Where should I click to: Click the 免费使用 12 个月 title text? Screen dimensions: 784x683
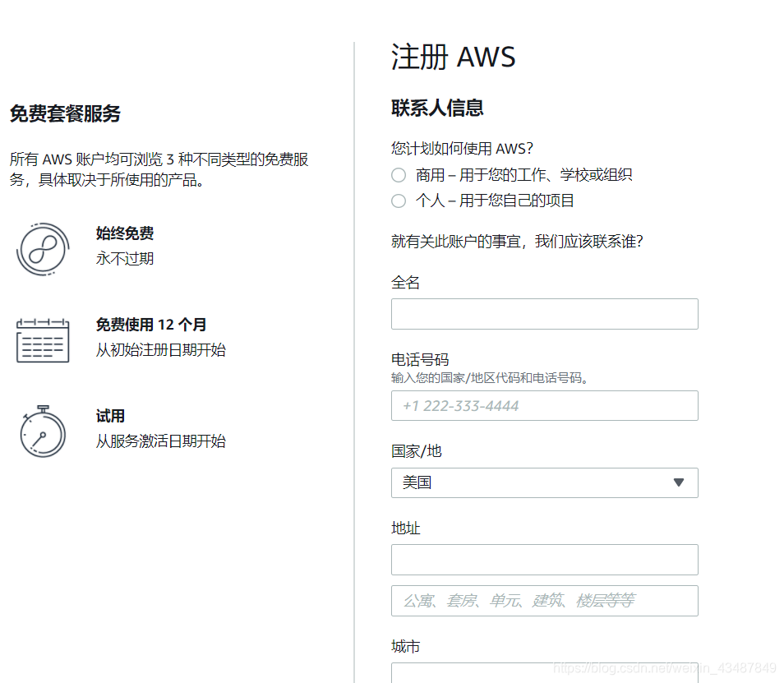[x=151, y=325]
